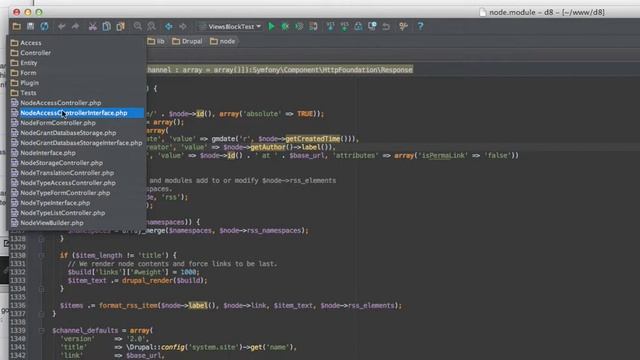The height and width of the screenshot is (360, 640).
Task: Open Settings wrench icon
Action: (x=403, y=27)
